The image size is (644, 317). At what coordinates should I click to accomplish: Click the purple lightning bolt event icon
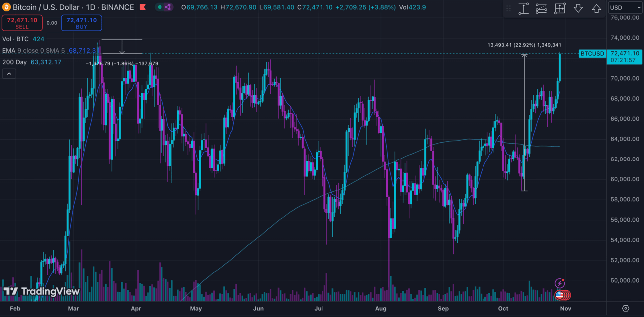coord(560,283)
